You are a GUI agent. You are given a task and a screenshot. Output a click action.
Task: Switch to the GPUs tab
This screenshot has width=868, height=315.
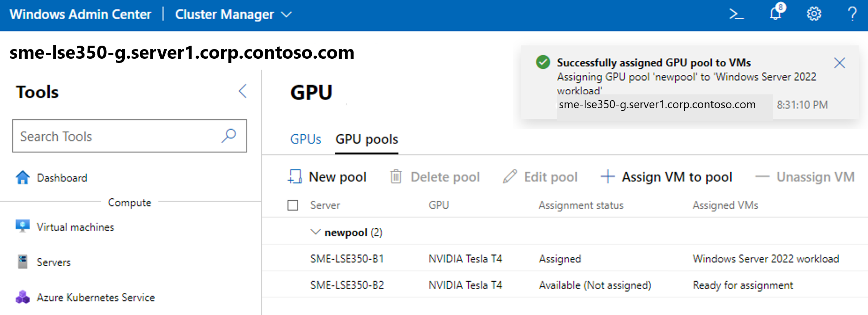[306, 139]
